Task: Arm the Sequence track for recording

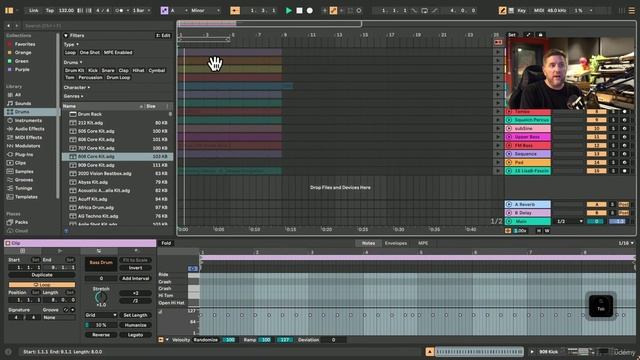Action: pos(624,154)
